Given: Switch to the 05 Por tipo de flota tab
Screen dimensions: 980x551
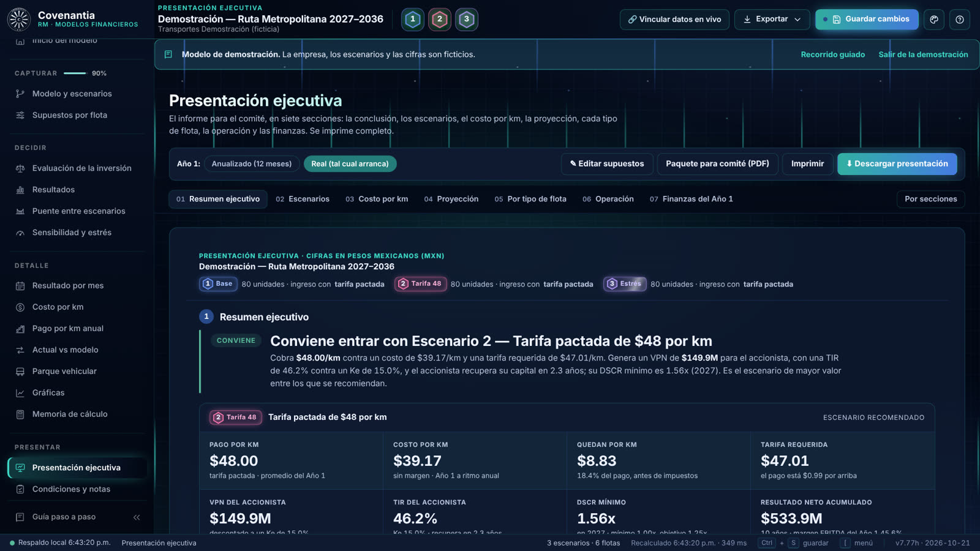Looking at the screenshot, I should point(530,199).
